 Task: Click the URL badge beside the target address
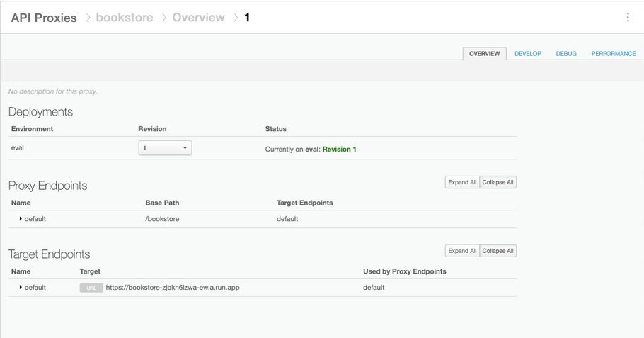pos(91,288)
